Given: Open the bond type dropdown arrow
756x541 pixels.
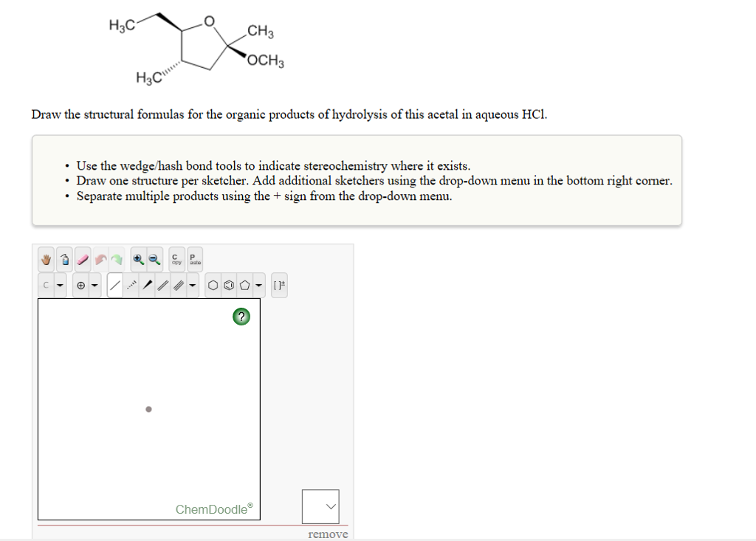Looking at the screenshot, I should (x=193, y=284).
